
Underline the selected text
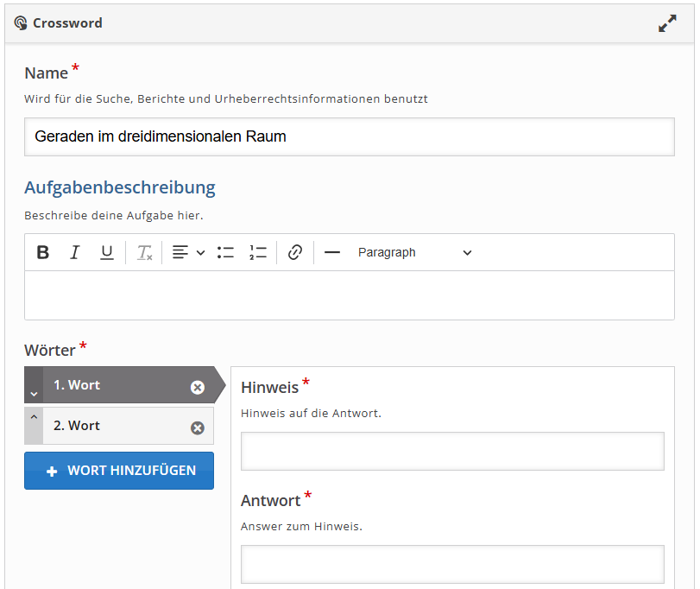(107, 253)
